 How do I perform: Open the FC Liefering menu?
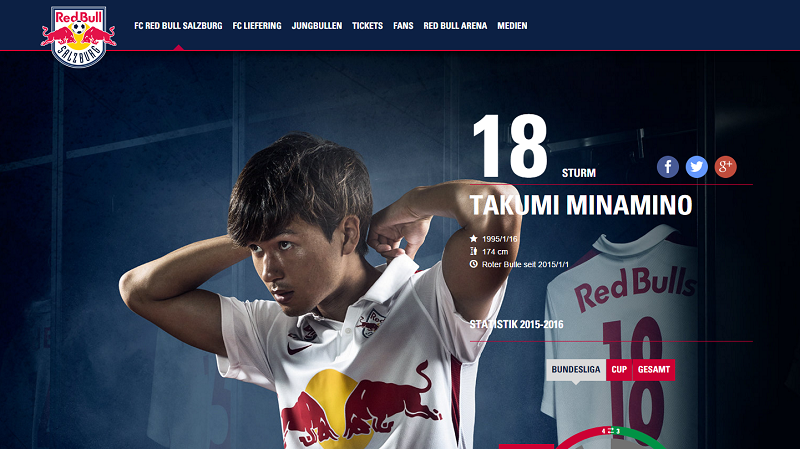257,26
